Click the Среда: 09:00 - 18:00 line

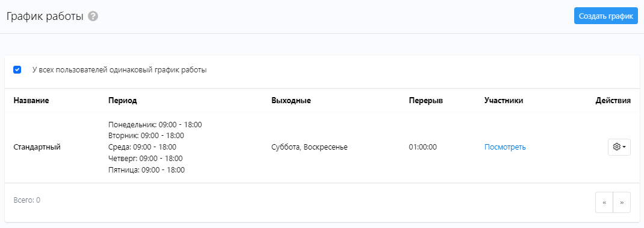(142, 147)
